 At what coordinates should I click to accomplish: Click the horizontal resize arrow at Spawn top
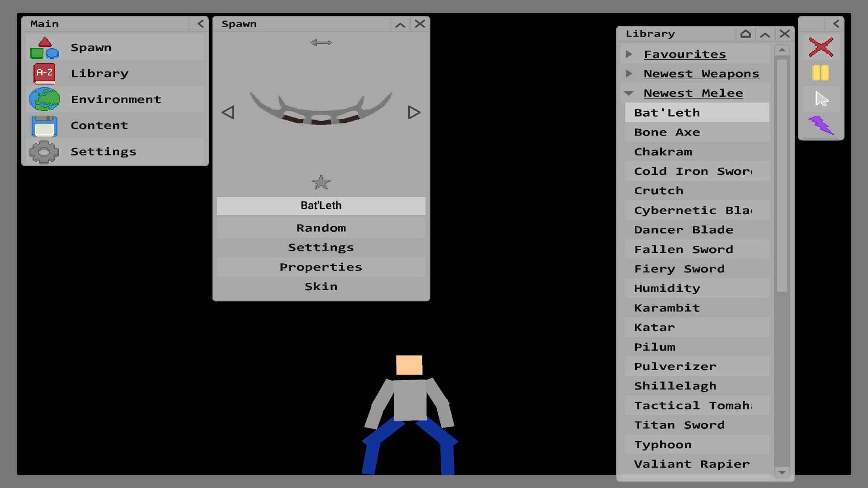point(321,42)
